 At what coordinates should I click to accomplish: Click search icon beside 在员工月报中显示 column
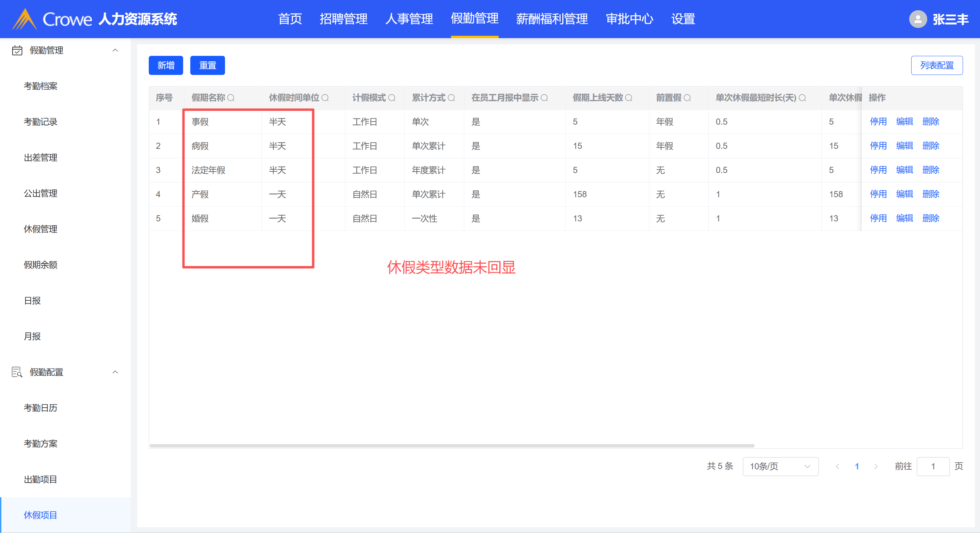(544, 98)
